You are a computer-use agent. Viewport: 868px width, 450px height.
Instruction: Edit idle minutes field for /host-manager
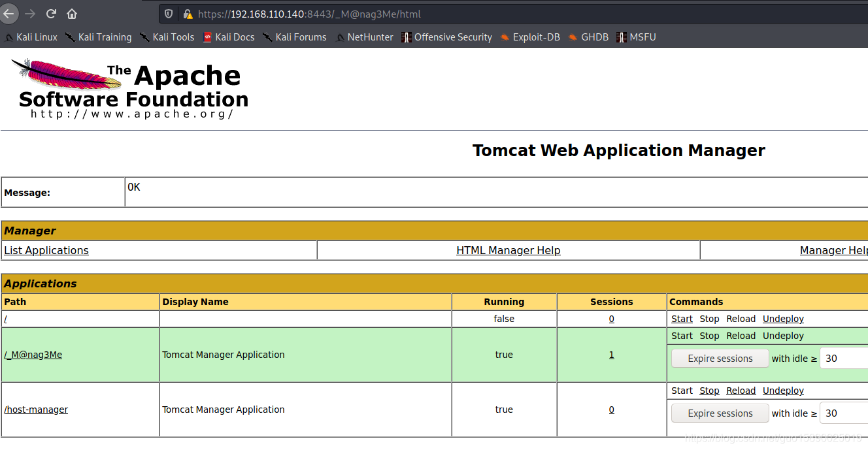pyautogui.click(x=844, y=413)
